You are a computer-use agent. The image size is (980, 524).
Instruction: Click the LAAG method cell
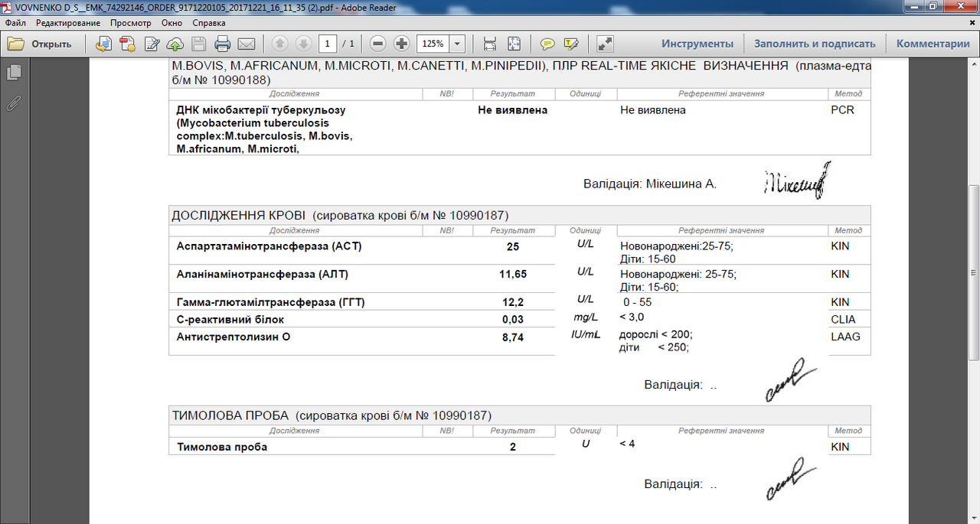845,337
